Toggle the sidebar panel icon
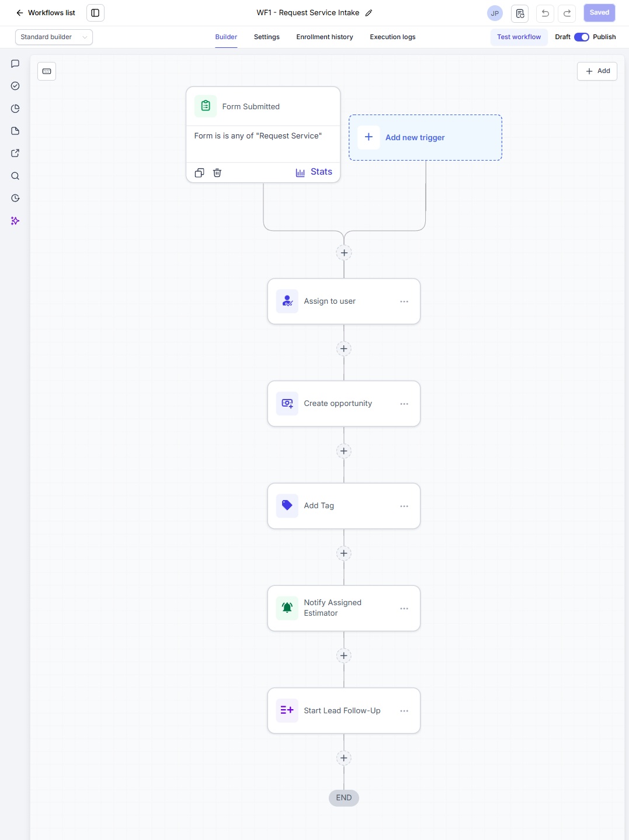629x840 pixels. [x=95, y=13]
